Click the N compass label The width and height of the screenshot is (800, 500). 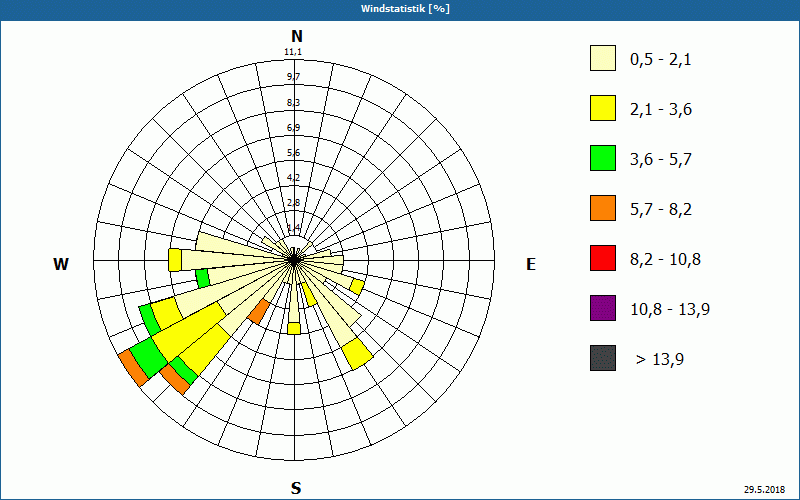pyautogui.click(x=296, y=36)
